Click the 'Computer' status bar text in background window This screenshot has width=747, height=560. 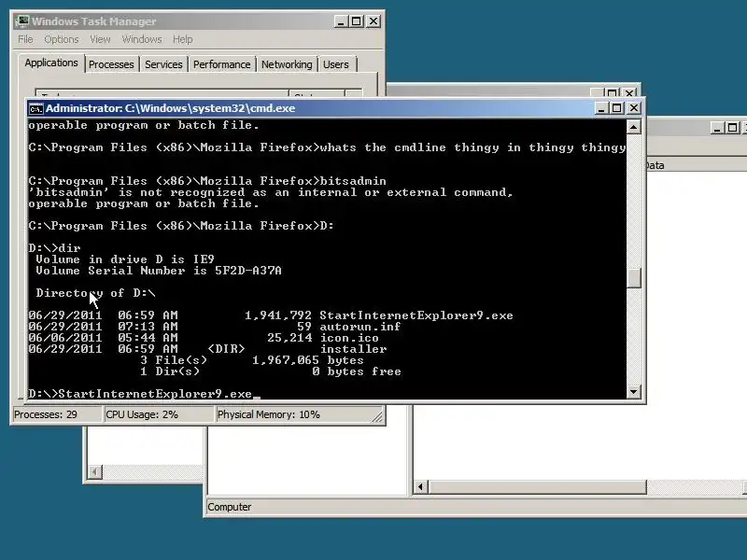[x=229, y=507]
